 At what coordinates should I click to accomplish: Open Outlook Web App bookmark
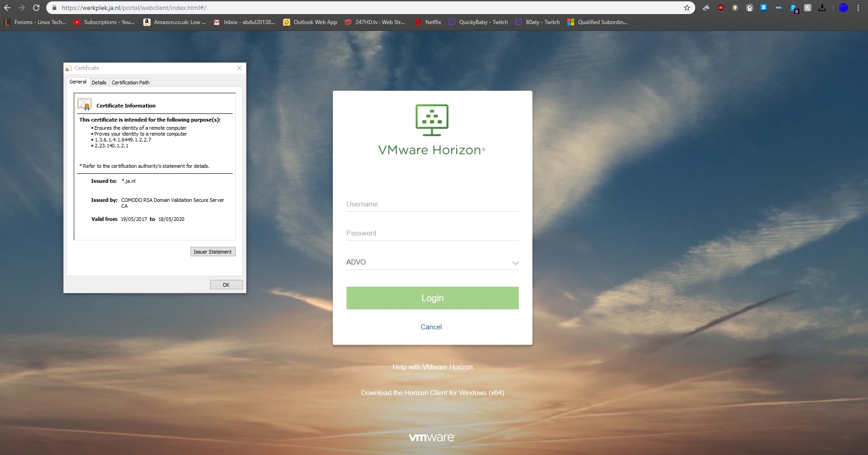click(310, 22)
